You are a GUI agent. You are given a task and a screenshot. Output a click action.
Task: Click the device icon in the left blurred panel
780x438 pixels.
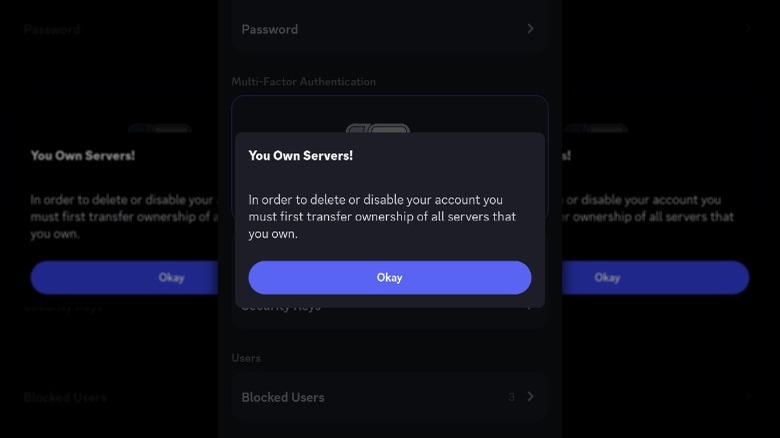159,129
